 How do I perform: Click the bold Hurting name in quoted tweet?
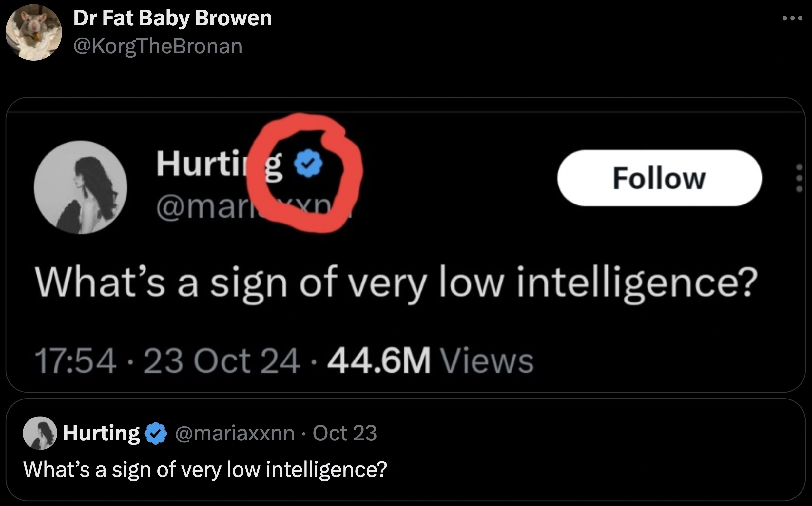[101, 433]
